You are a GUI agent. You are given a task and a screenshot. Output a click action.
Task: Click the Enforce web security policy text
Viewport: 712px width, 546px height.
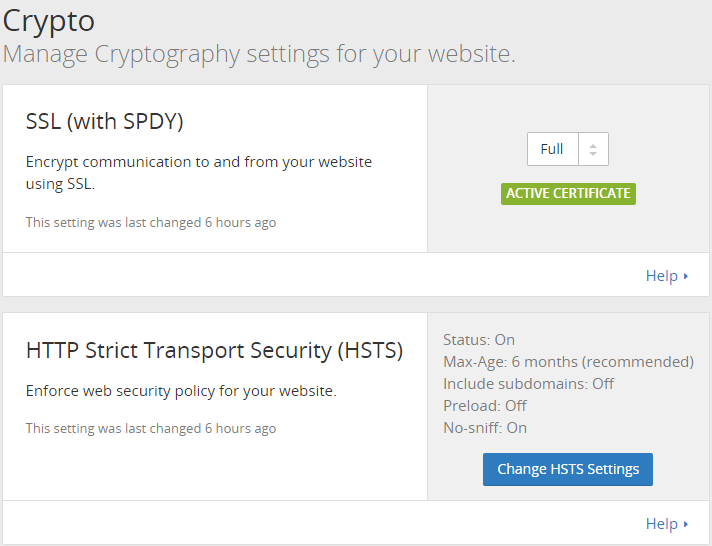181,391
